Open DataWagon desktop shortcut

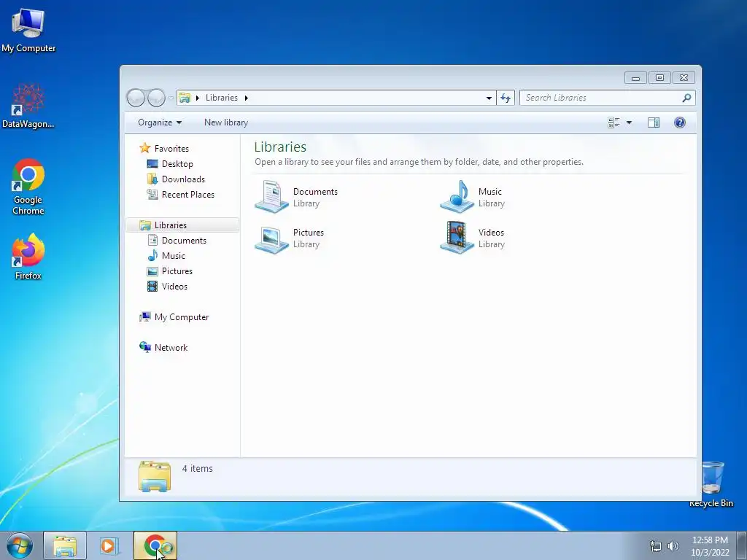point(28,106)
